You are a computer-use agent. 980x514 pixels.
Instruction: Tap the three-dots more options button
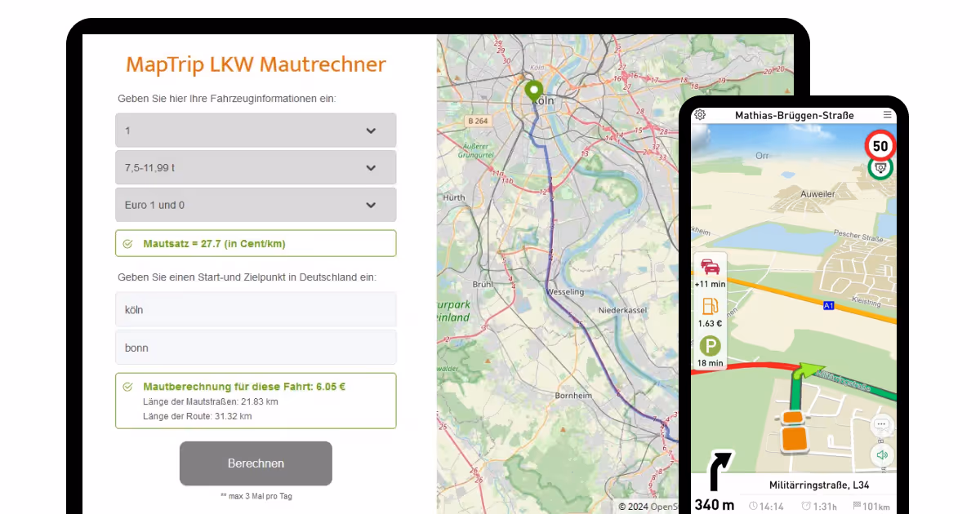881,425
